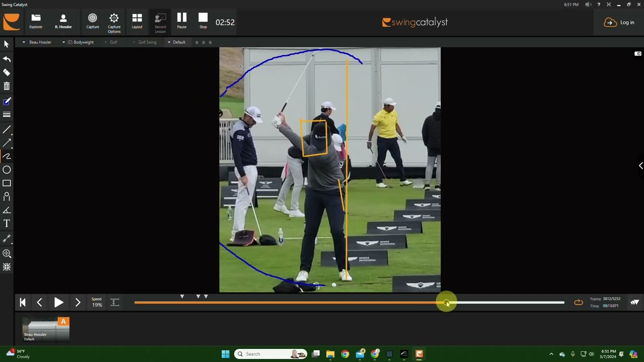
Task: Click the Log in button
Action: (620, 22)
